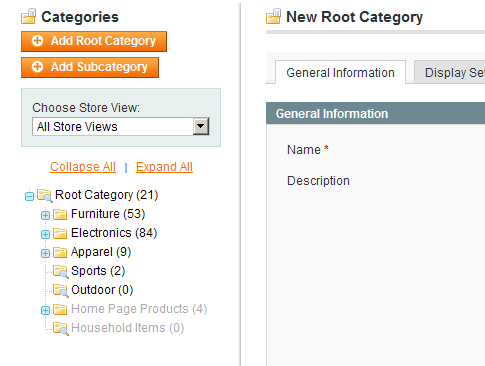485x366 pixels.
Task: Open the All Store Views dropdown
Action: 121,126
